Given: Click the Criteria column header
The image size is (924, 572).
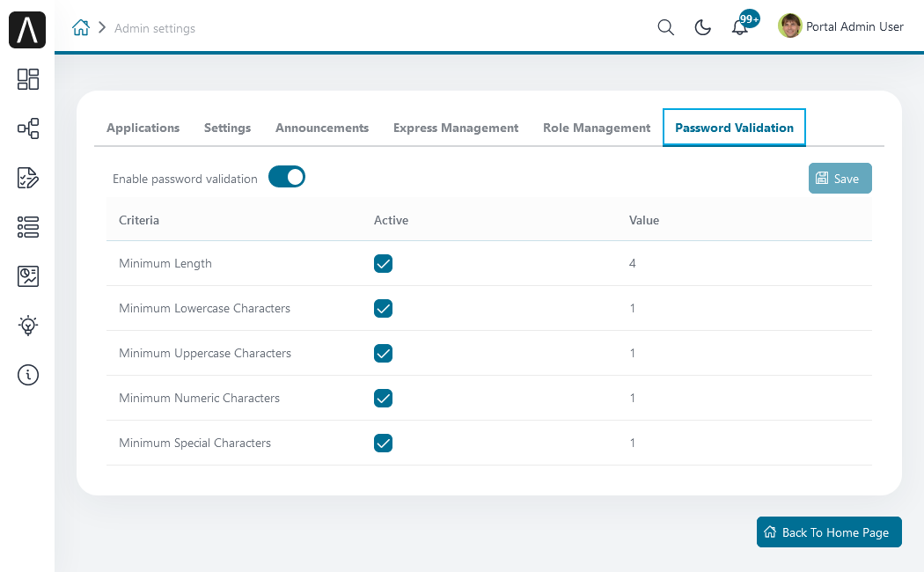Looking at the screenshot, I should (139, 220).
